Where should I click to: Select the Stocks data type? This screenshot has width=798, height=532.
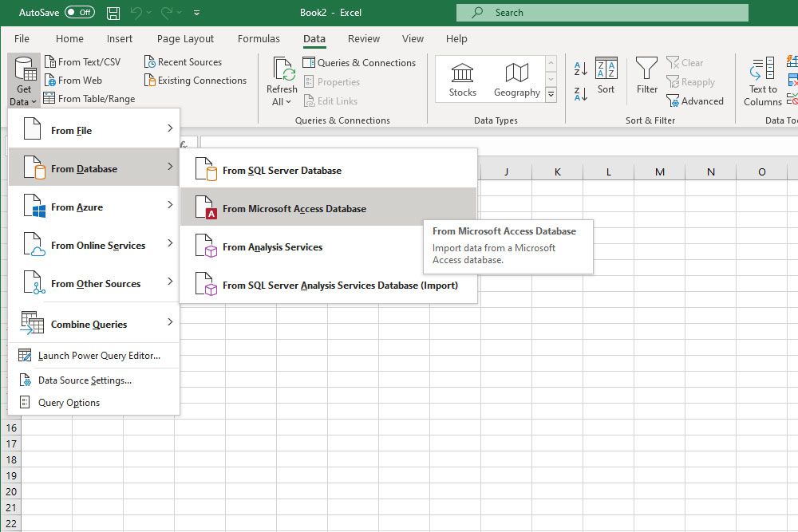[x=462, y=80]
